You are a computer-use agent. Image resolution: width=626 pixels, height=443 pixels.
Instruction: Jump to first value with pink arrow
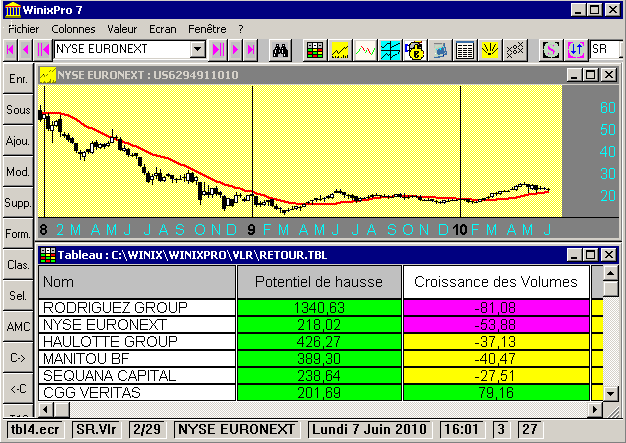point(10,50)
